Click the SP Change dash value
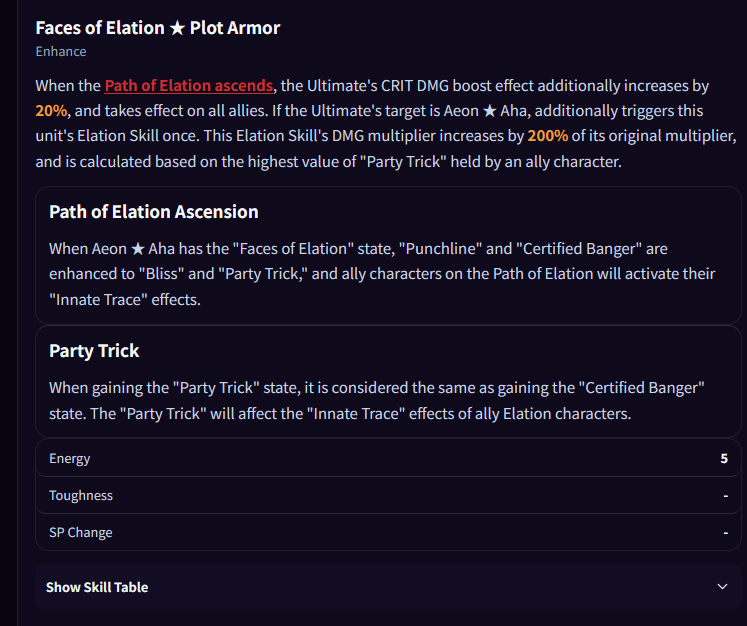747x626 pixels. coord(726,533)
